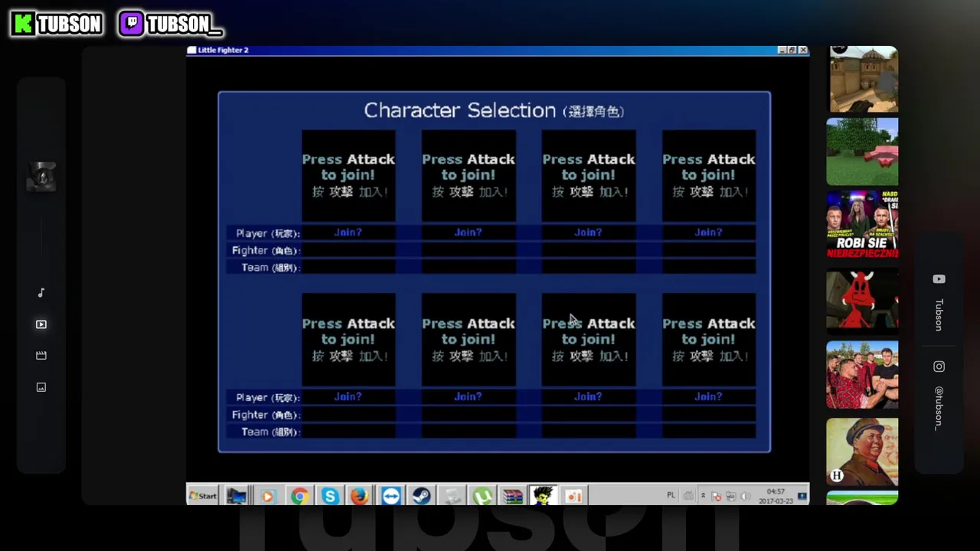Select the video play icon in left sidebar

click(41, 324)
